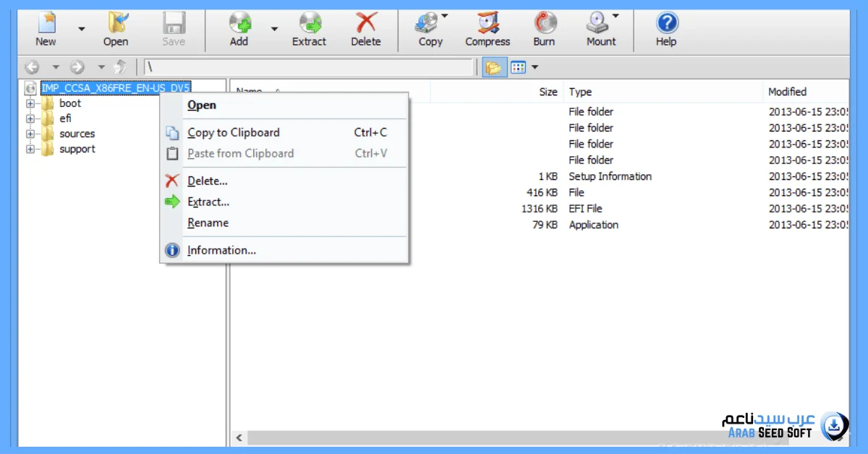Choose Information... in the context menu

pos(221,250)
